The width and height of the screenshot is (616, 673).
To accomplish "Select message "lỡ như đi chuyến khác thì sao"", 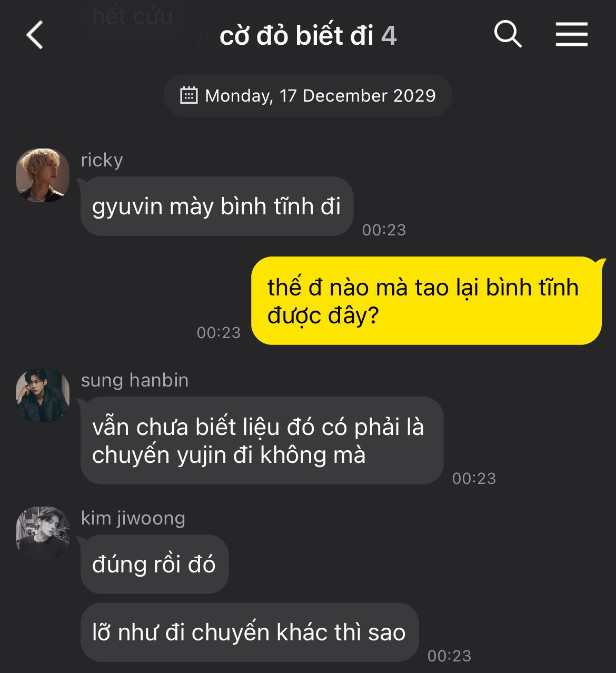I will [249, 632].
